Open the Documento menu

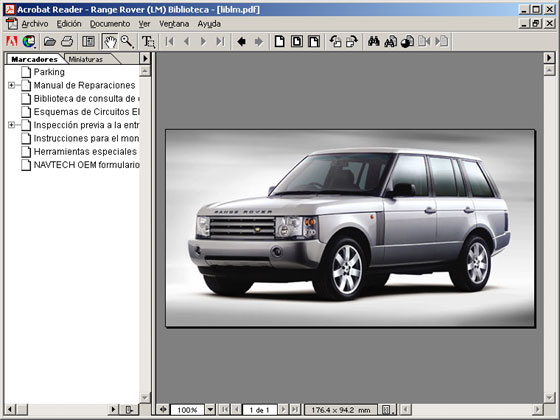[x=110, y=24]
